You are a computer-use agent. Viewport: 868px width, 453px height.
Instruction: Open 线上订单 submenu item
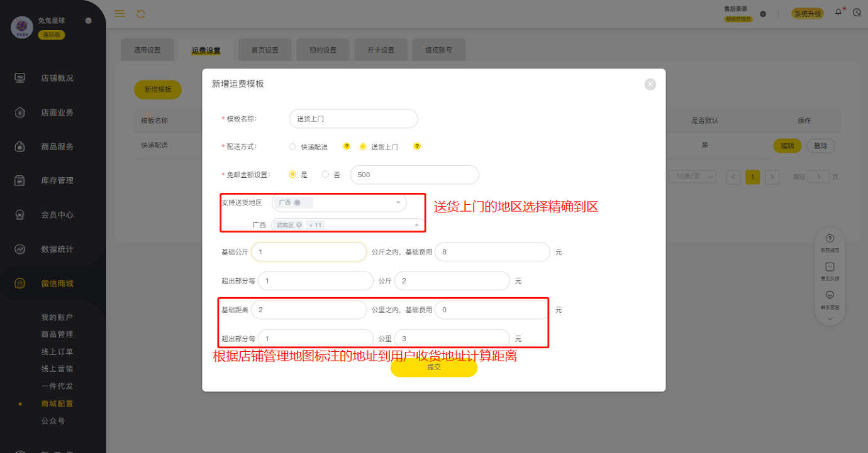click(x=57, y=352)
